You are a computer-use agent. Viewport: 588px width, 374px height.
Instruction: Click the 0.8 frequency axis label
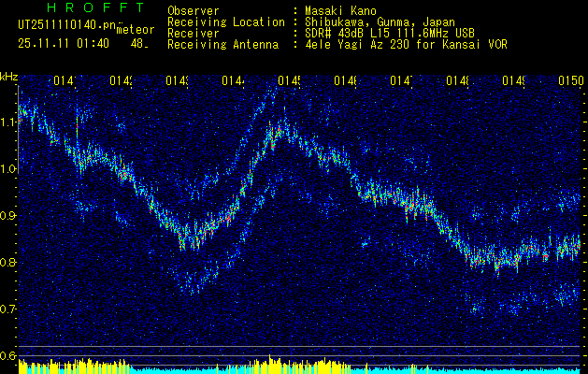[x=8, y=262]
